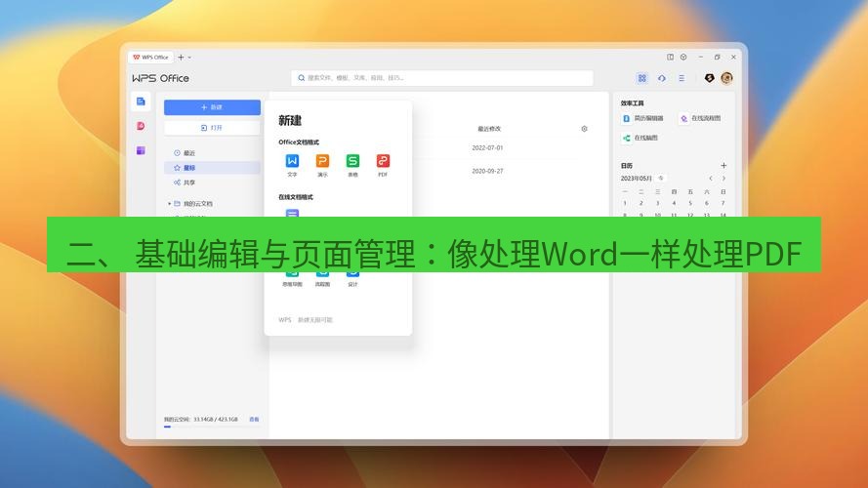Go to next month in calendar
This screenshot has width=868, height=488.
point(723,179)
